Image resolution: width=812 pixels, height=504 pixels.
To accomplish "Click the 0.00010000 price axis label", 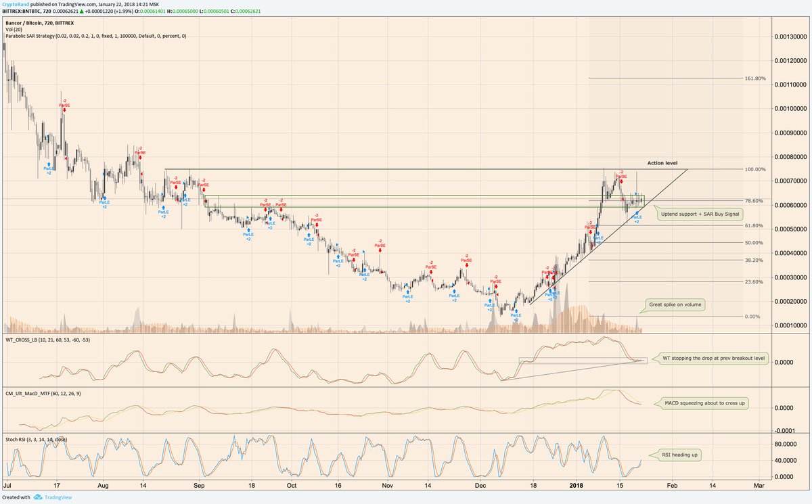I will (792, 325).
